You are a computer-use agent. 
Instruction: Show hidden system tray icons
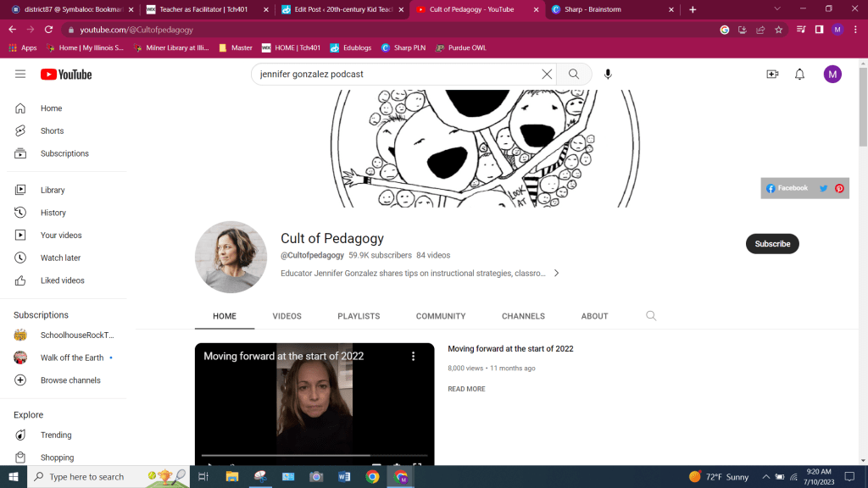pyautogui.click(x=765, y=477)
